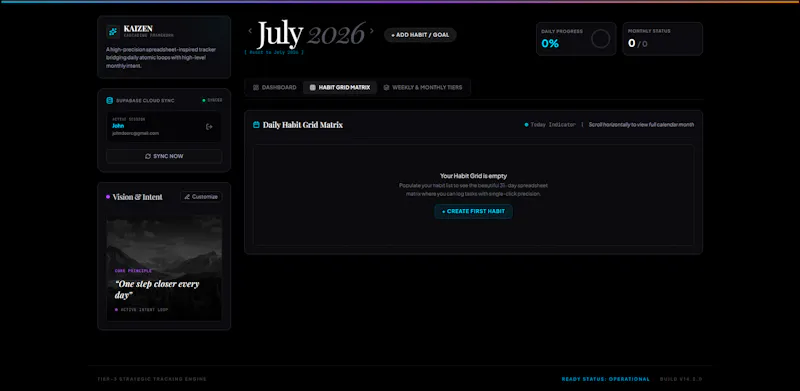The height and width of the screenshot is (391, 800).
Task: Click the user name John
Action: pyautogui.click(x=118, y=126)
